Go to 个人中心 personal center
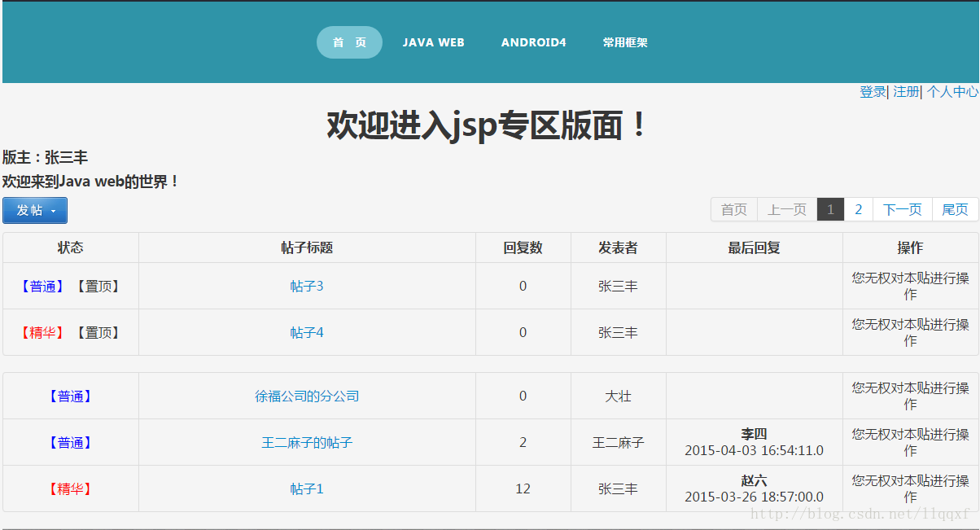 point(952,92)
